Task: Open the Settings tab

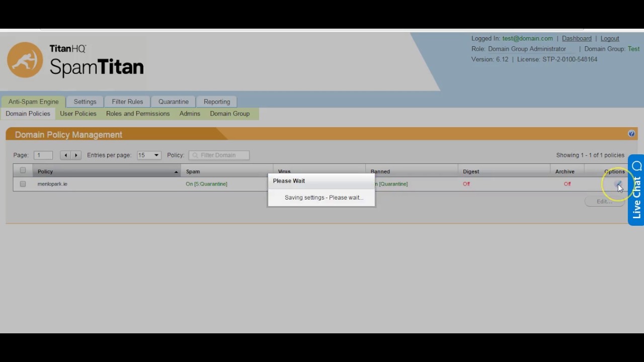Action: [x=85, y=102]
